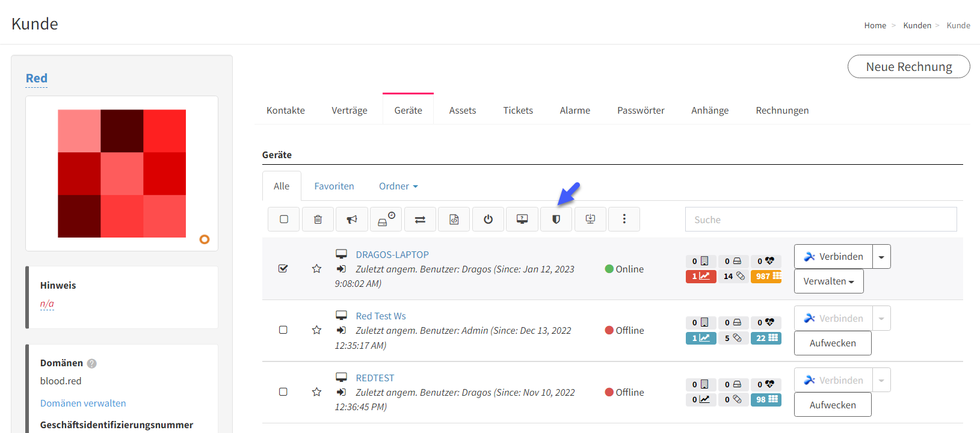980x433 pixels.
Task: Open the REDTEST device link
Action: tap(375, 378)
